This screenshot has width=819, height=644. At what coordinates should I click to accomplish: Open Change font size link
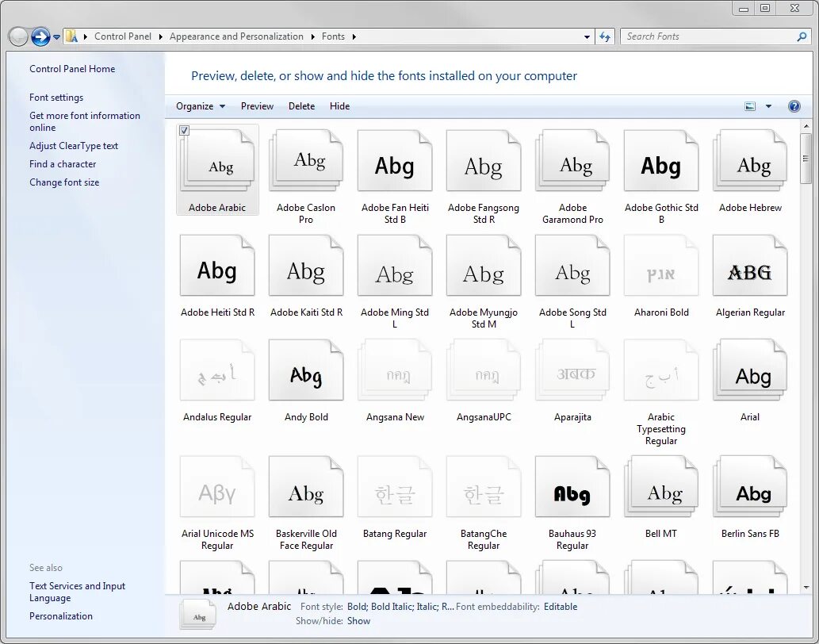coord(64,182)
